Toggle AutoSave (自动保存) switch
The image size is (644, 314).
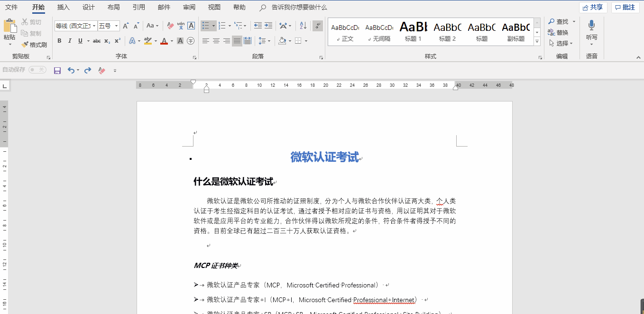pyautogui.click(x=37, y=70)
